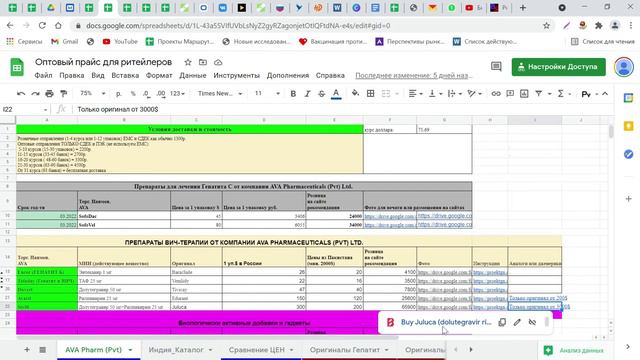Open the Buy Juluca link preview
The height and width of the screenshot is (360, 640).
tap(446, 322)
